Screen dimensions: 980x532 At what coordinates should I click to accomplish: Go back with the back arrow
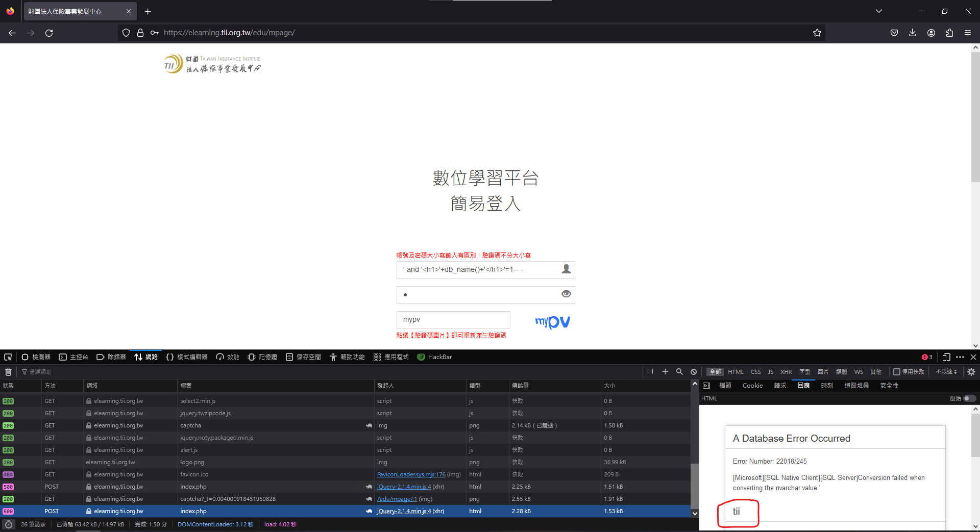12,33
